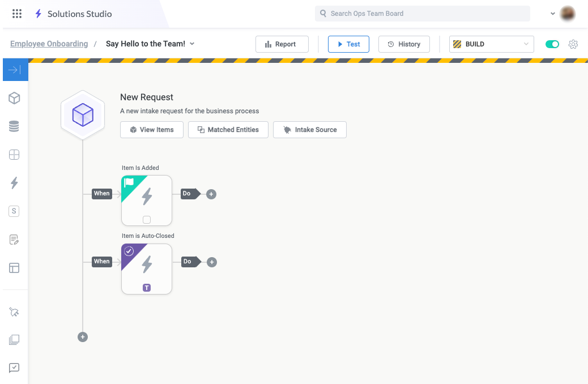Select the cube-shaped blocks icon in sidebar
Viewport: 588px width, 384px height.
(15, 97)
